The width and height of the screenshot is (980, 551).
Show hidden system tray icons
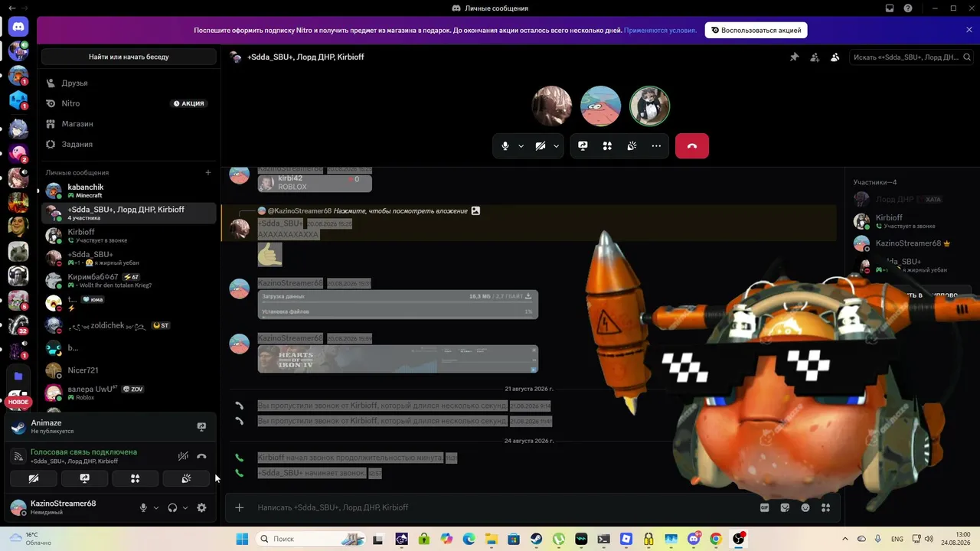pos(845,539)
